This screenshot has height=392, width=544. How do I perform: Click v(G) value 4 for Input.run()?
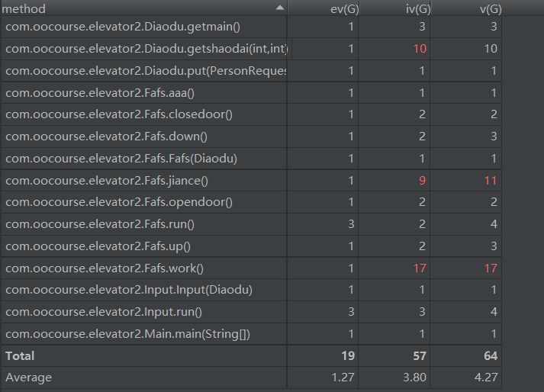[x=494, y=312]
